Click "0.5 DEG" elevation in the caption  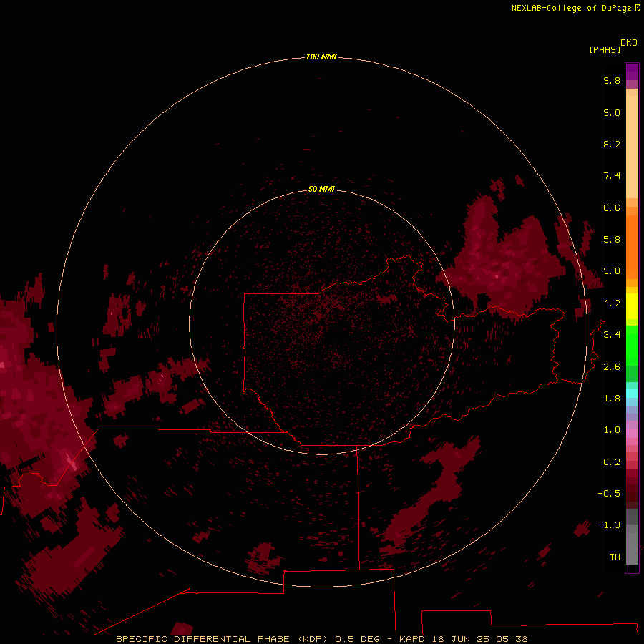tap(358, 639)
